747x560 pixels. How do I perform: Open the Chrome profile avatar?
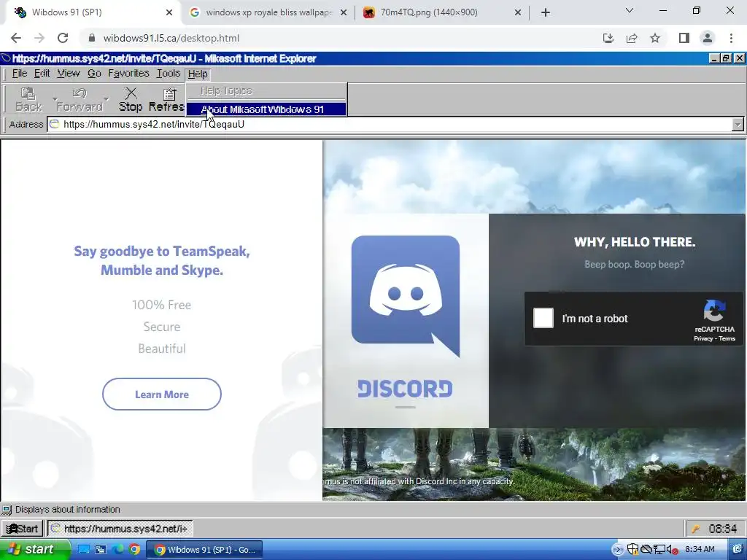click(708, 38)
